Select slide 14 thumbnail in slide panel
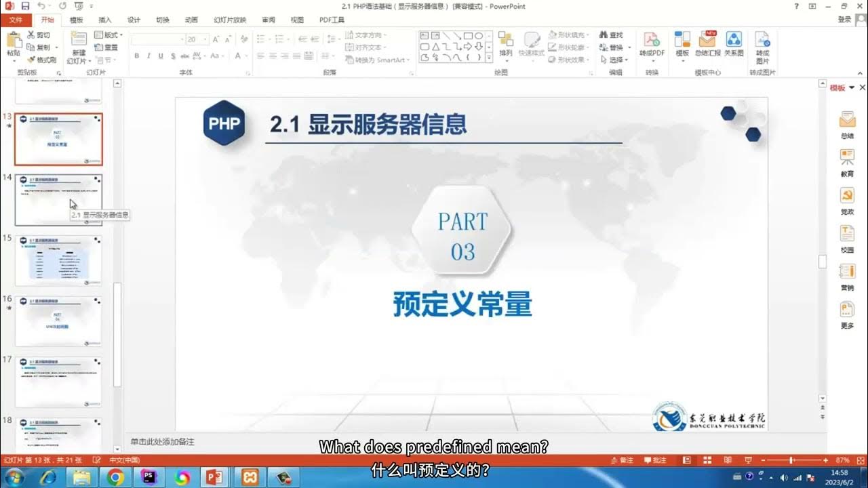This screenshot has width=868, height=488. pos(58,200)
